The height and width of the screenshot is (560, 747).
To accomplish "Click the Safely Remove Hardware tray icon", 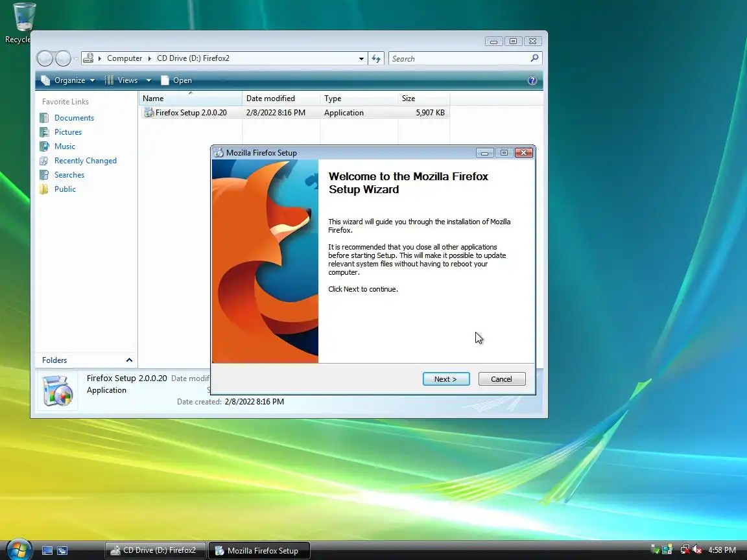I will (656, 550).
